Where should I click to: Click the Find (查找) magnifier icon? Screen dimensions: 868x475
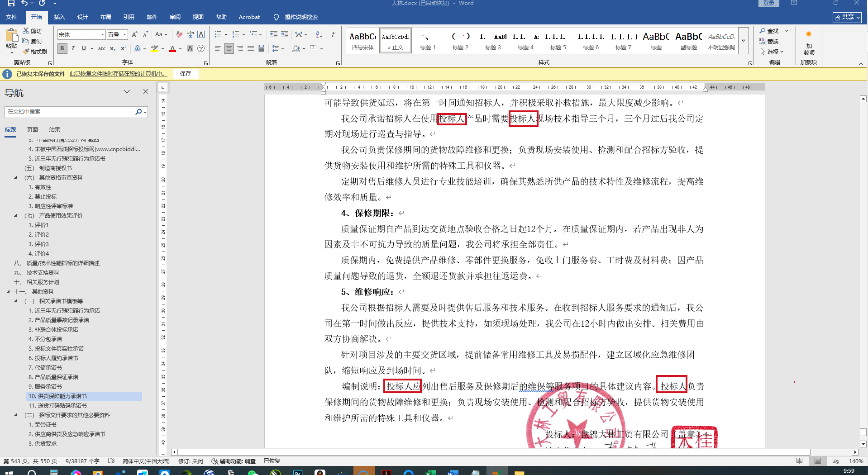[x=763, y=31]
